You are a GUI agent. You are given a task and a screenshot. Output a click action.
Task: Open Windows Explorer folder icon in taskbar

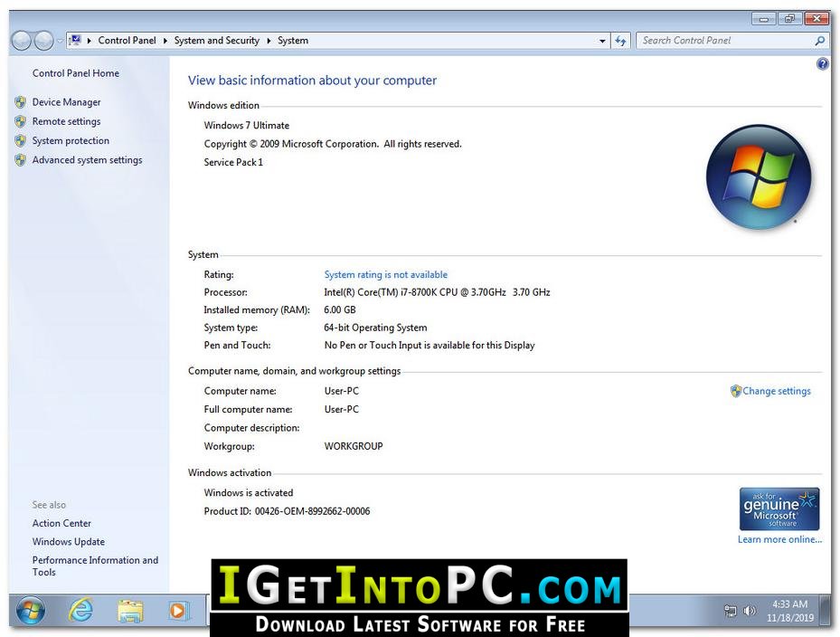click(131, 612)
